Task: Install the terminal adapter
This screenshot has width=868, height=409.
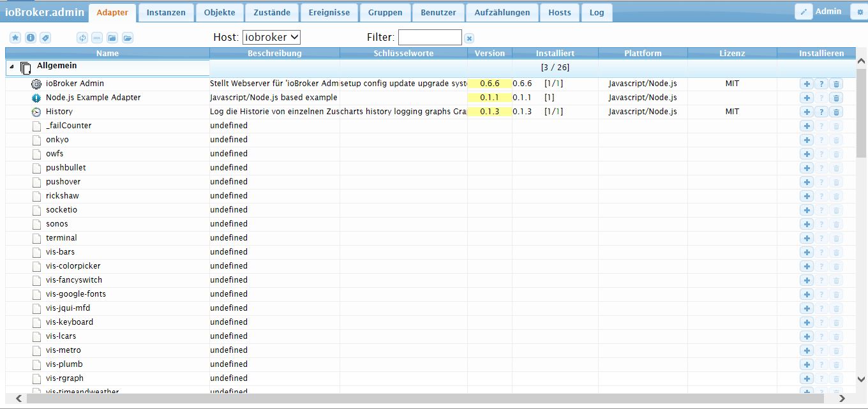Action: [x=807, y=238]
